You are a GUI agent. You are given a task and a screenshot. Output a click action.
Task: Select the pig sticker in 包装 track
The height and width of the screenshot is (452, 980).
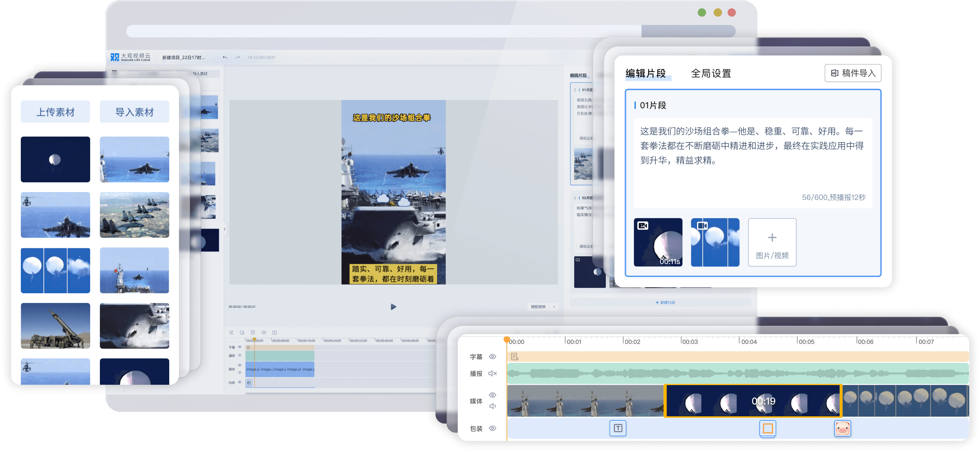[x=842, y=428]
